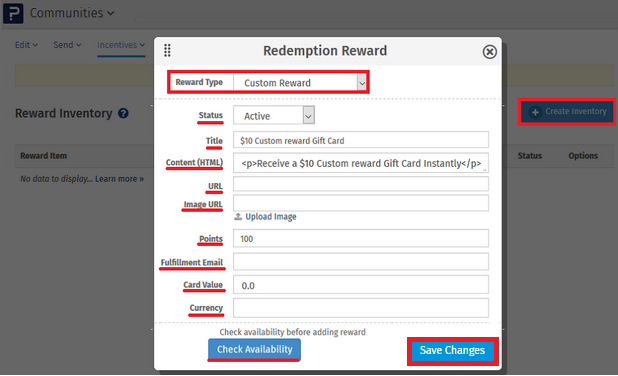Click the Reward Inventory help icon
The width and height of the screenshot is (618, 376).
point(123,114)
